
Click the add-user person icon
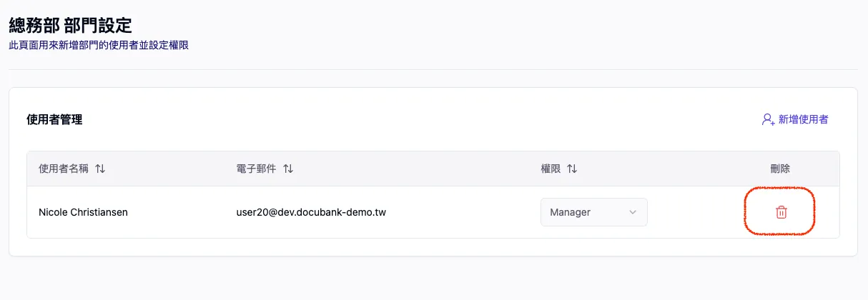[x=768, y=119]
